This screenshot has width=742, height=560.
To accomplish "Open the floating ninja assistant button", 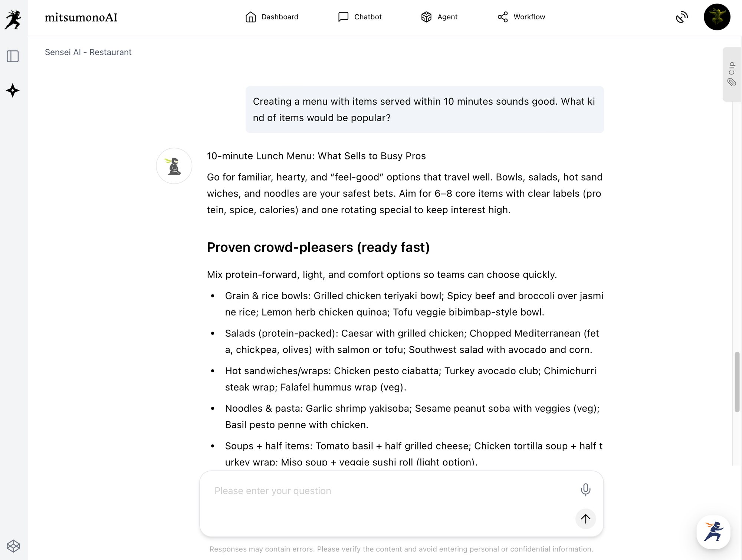I will (x=713, y=532).
